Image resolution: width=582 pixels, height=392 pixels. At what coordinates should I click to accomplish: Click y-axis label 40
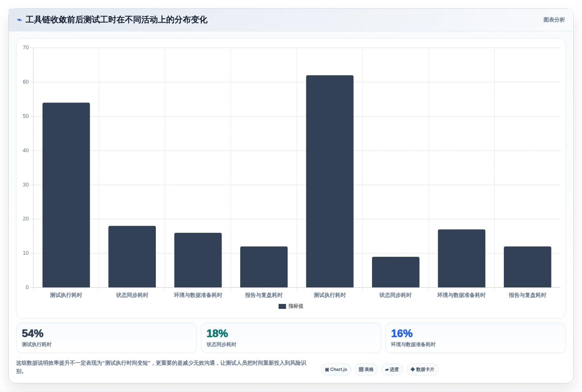tap(26, 151)
